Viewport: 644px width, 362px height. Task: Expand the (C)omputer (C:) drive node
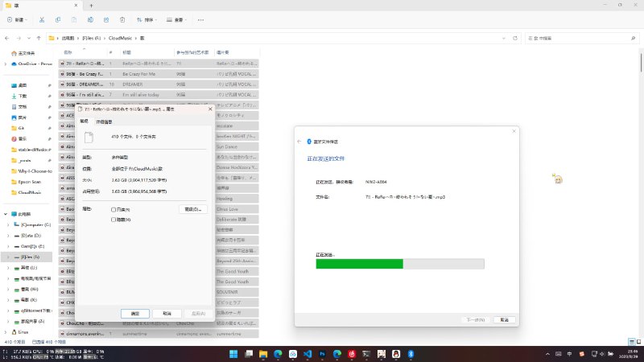[x=8, y=225]
